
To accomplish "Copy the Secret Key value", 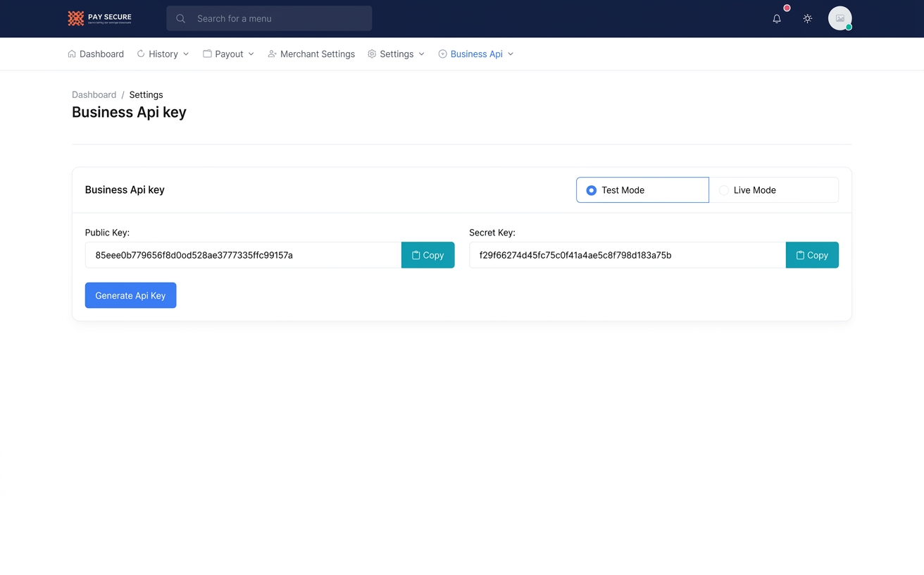I will pos(812,255).
